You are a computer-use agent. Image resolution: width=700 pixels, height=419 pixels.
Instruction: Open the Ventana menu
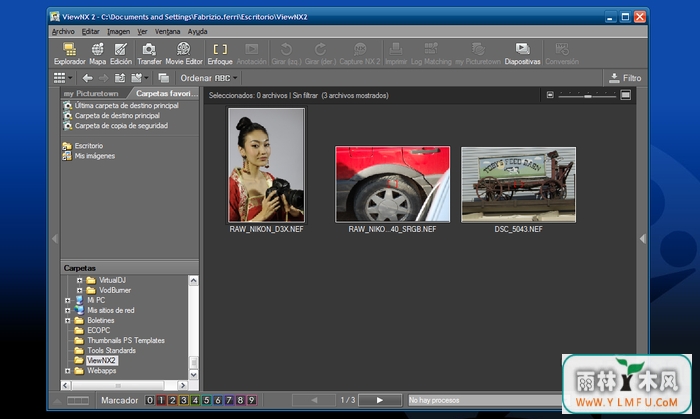[167, 32]
